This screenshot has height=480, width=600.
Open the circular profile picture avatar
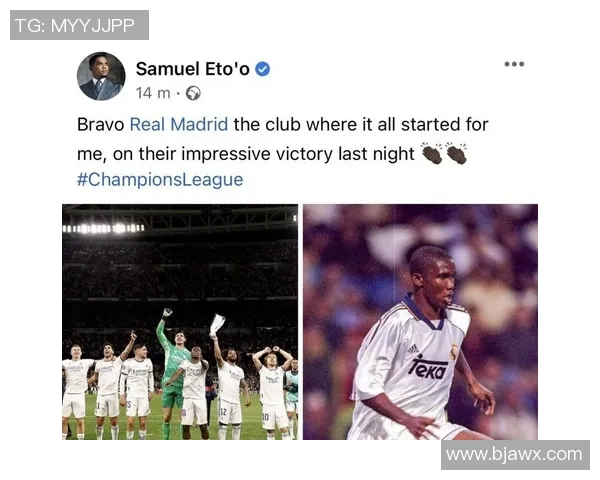[x=101, y=76]
